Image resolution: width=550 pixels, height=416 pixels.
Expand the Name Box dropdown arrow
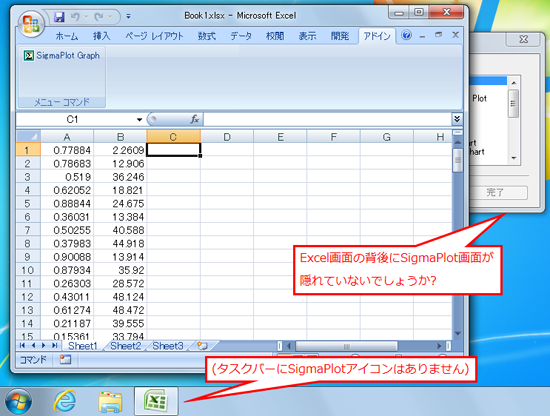pos(139,120)
